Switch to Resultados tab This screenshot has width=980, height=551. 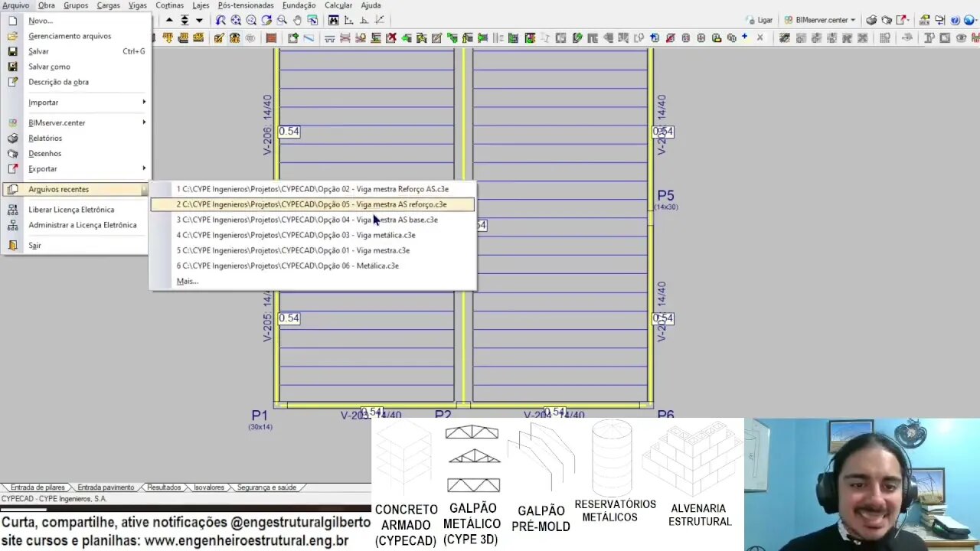coord(164,487)
